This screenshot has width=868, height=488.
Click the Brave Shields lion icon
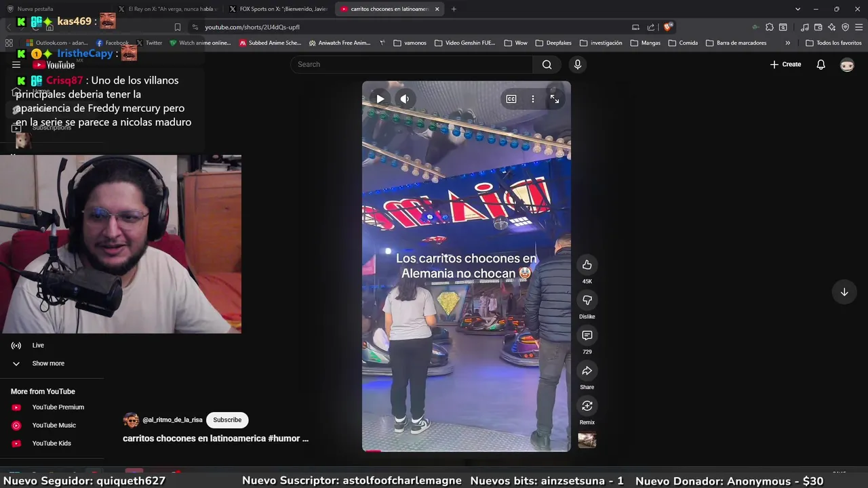(x=668, y=27)
